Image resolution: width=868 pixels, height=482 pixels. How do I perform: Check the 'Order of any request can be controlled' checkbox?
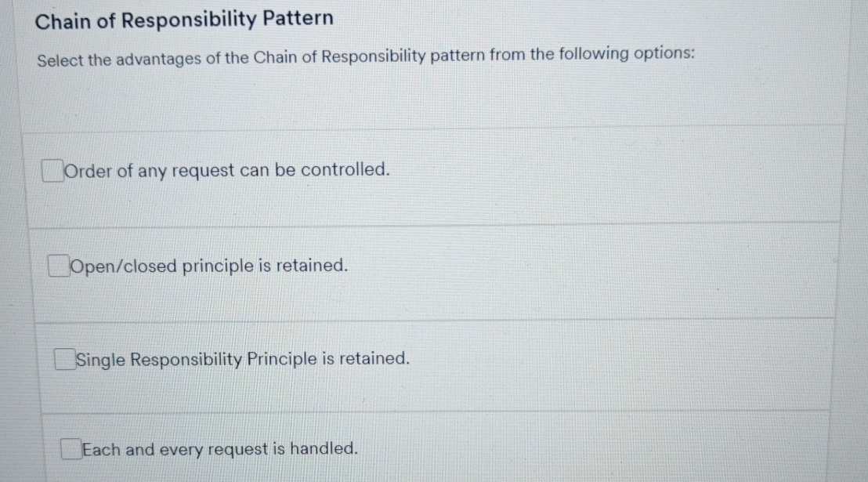click(52, 170)
